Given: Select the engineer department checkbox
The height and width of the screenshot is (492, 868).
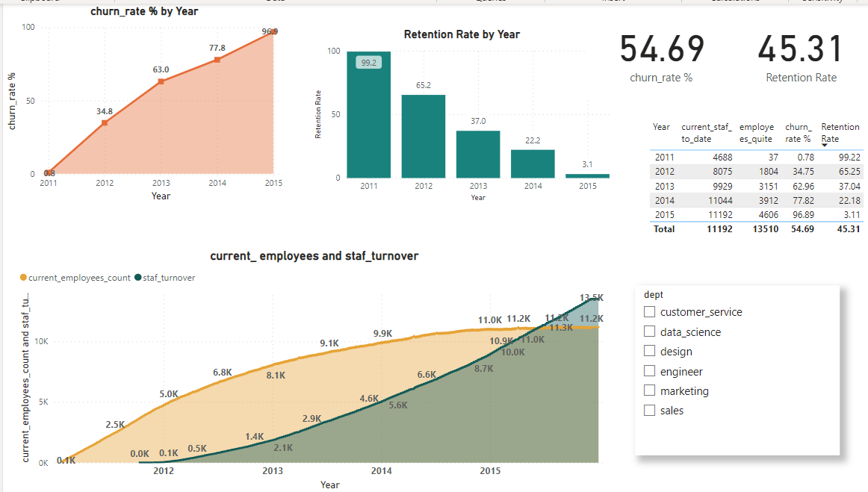Looking at the screenshot, I should pyautogui.click(x=649, y=370).
